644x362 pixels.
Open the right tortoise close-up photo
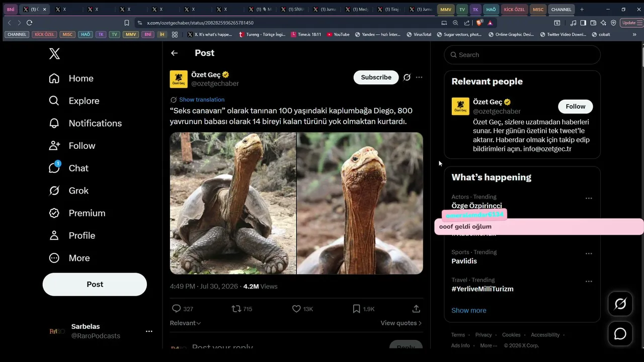pyautogui.click(x=360, y=203)
